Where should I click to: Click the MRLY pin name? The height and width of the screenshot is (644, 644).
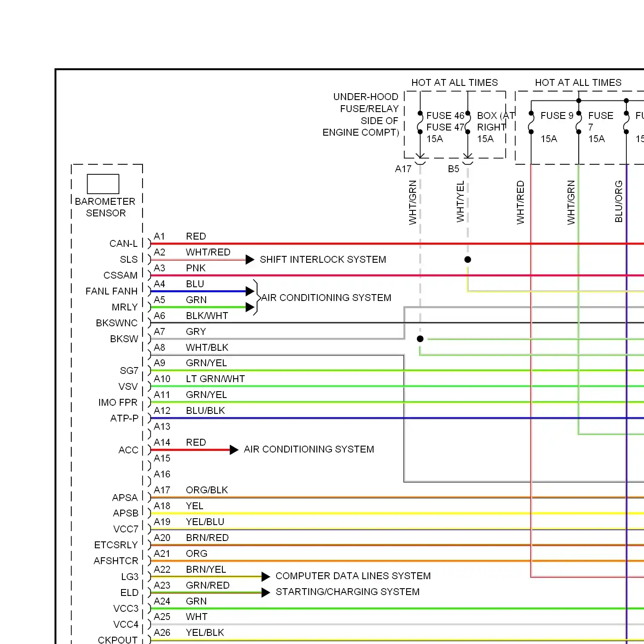(125, 307)
